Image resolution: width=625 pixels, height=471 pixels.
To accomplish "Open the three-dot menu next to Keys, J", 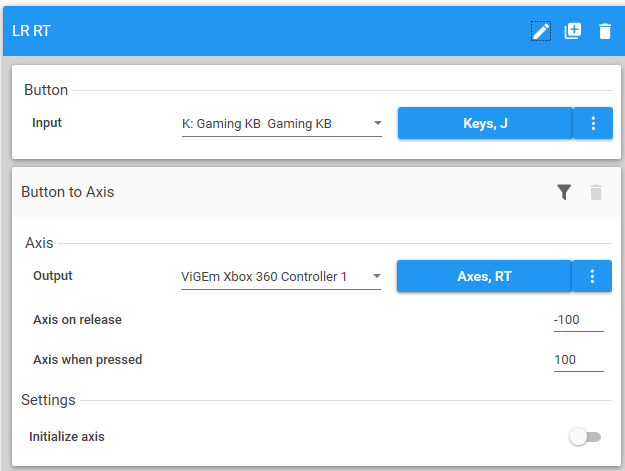I will [593, 123].
